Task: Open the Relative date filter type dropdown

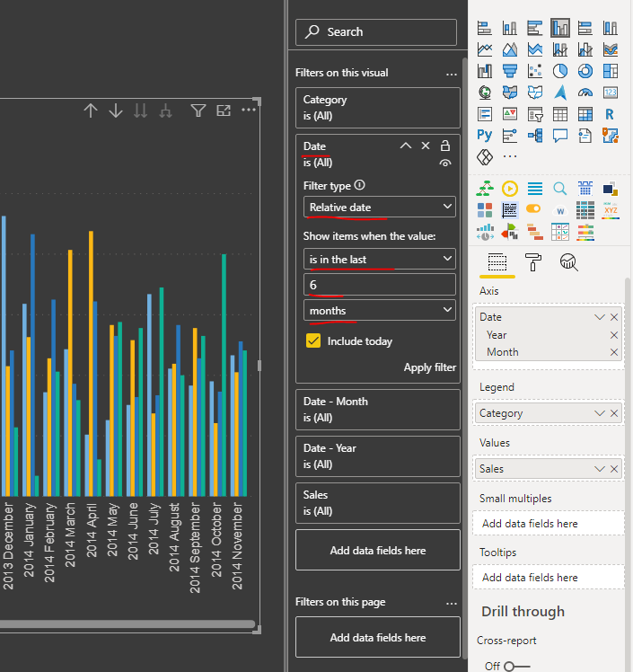Action: pyautogui.click(x=380, y=207)
